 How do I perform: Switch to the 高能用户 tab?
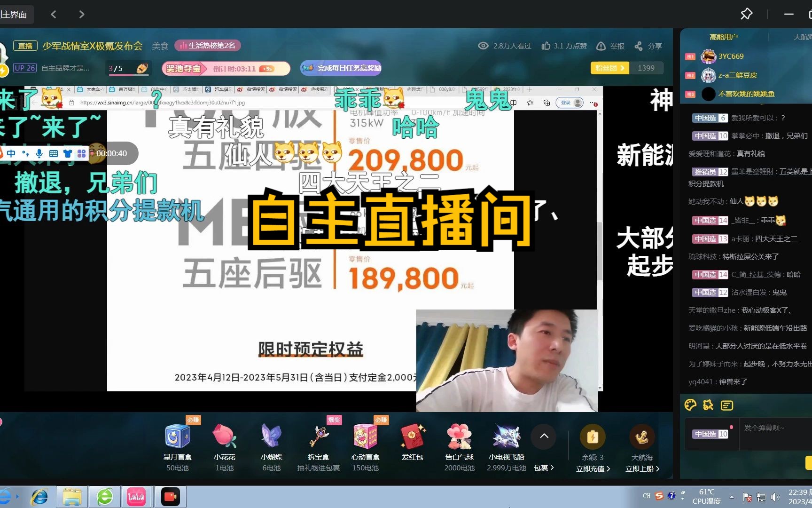(724, 37)
